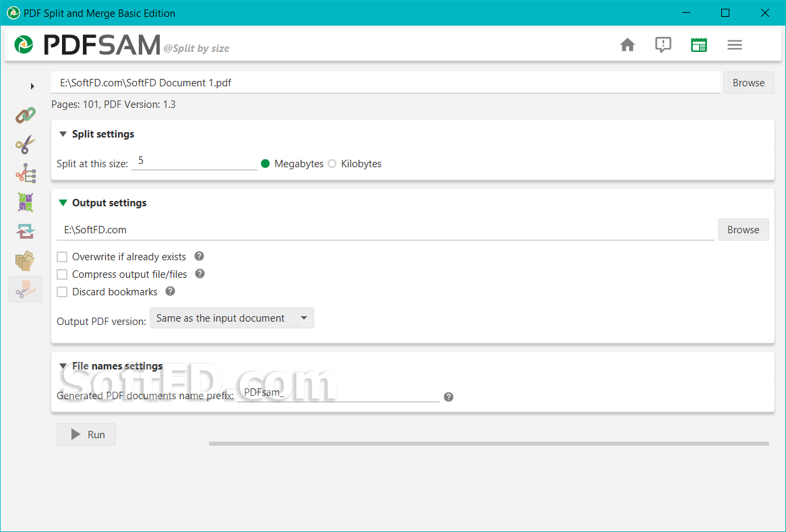
Task: Open the hamburger application menu
Action: coord(734,45)
